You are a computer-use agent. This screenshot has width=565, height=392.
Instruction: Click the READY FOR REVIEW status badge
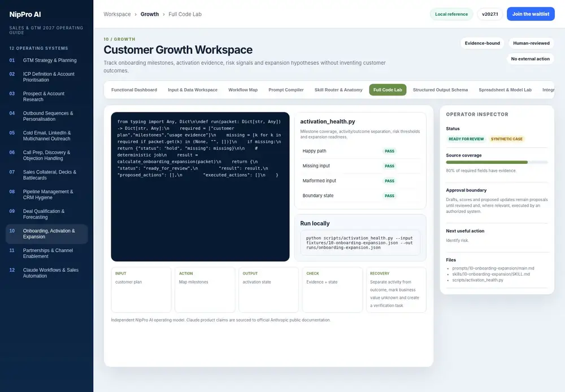click(x=466, y=139)
